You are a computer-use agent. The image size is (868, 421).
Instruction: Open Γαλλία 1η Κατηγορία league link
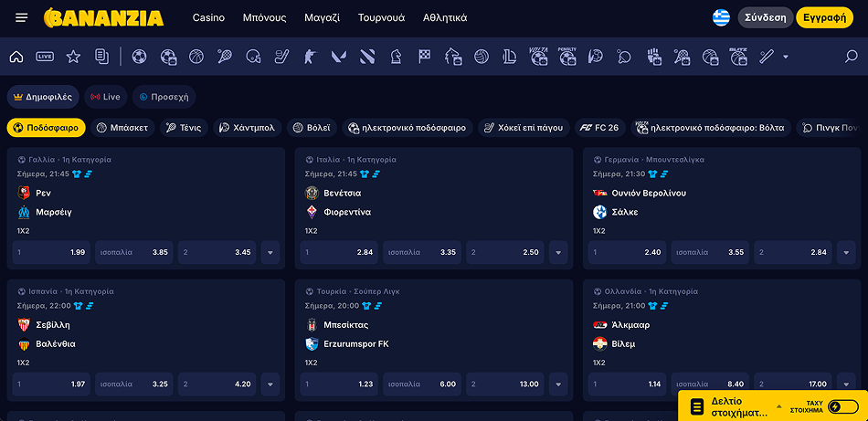[x=69, y=159]
